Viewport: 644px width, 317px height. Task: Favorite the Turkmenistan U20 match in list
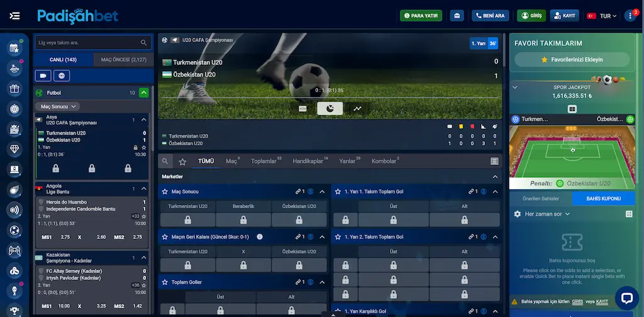(x=144, y=147)
